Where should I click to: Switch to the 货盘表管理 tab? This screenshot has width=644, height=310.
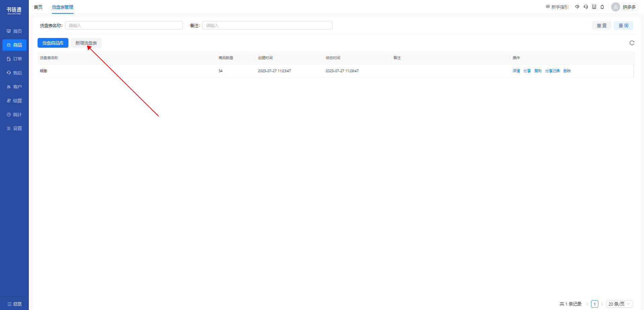[63, 7]
